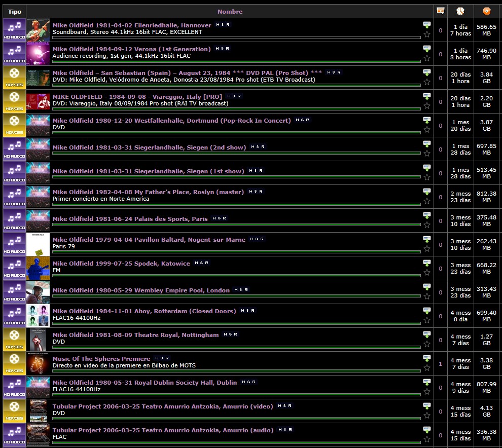
Task: Star the Palais des Sports, Paris torrent
Action: (x=427, y=225)
